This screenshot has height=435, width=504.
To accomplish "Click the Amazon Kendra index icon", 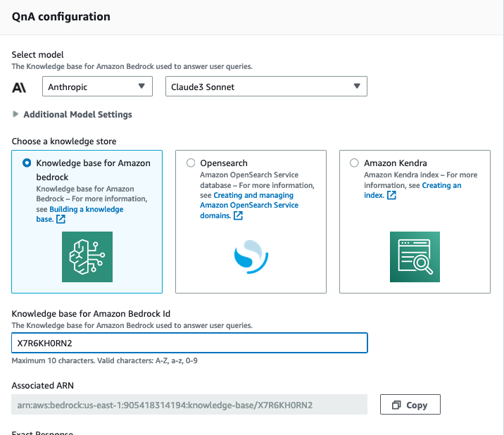I will pos(415,257).
